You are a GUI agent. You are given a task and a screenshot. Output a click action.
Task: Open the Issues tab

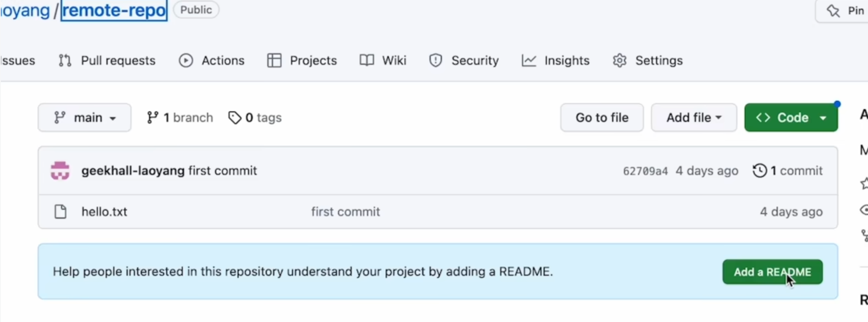click(x=17, y=60)
